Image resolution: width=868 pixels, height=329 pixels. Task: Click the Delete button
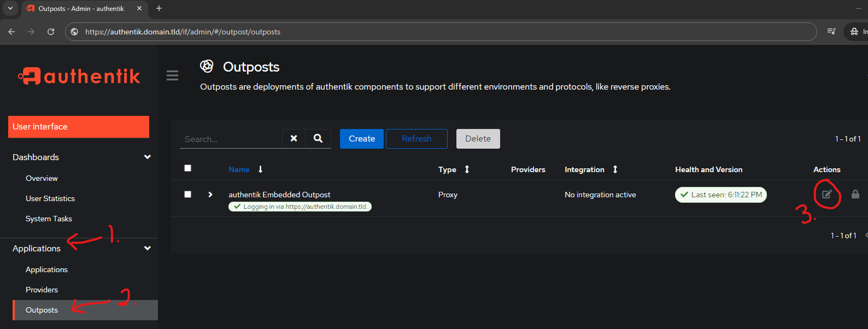[x=478, y=139]
